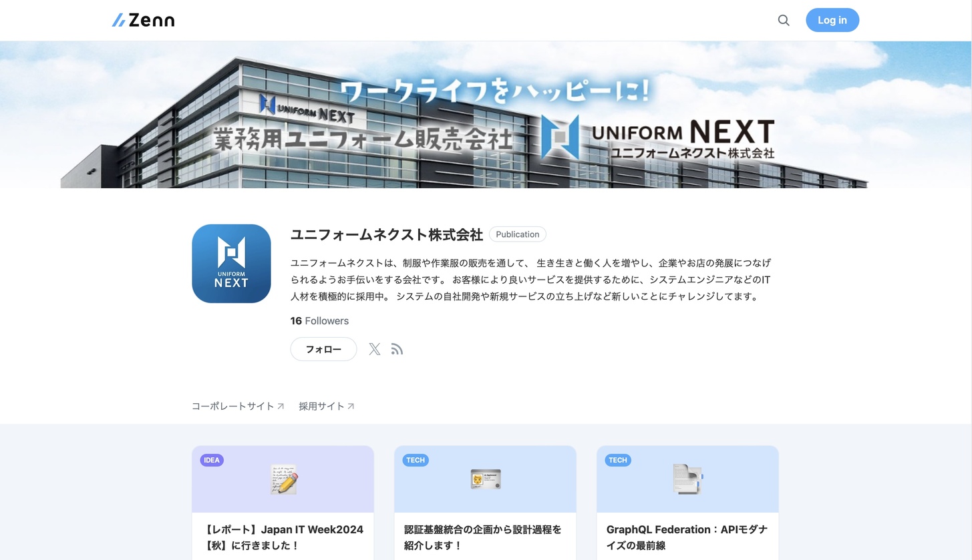Click the Uniform Next avatar logo
Screen dimensions: 972x560
pyautogui.click(x=231, y=264)
